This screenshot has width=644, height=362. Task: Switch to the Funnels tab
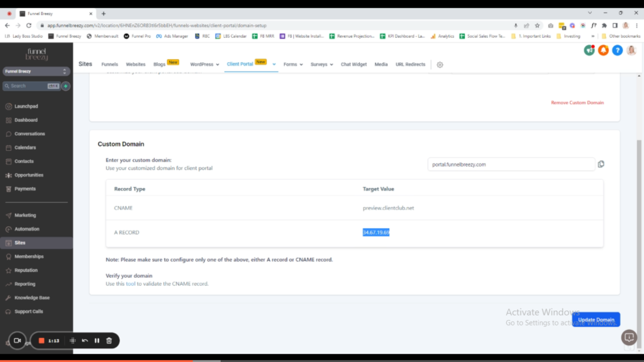(x=109, y=64)
